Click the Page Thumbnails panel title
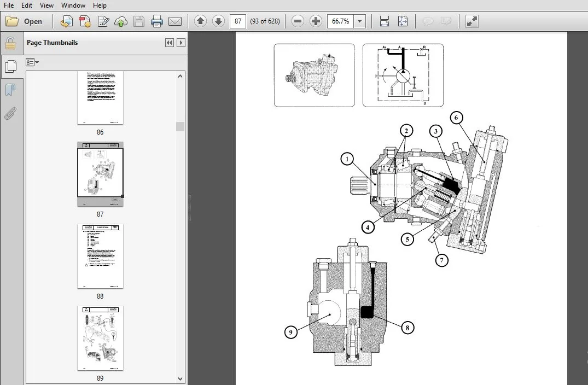Image resolution: width=588 pixels, height=385 pixels. [x=52, y=43]
